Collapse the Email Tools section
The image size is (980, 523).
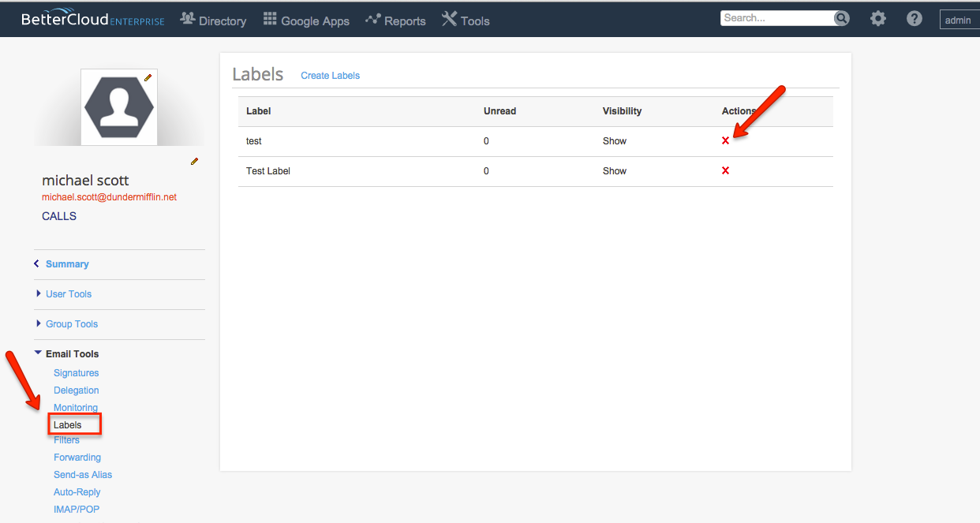(x=72, y=354)
